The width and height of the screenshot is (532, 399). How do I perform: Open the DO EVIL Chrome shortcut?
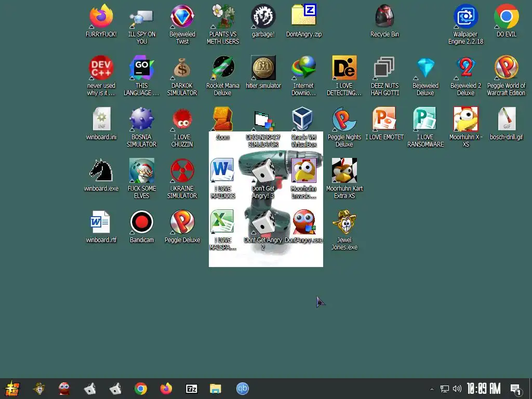(506, 21)
